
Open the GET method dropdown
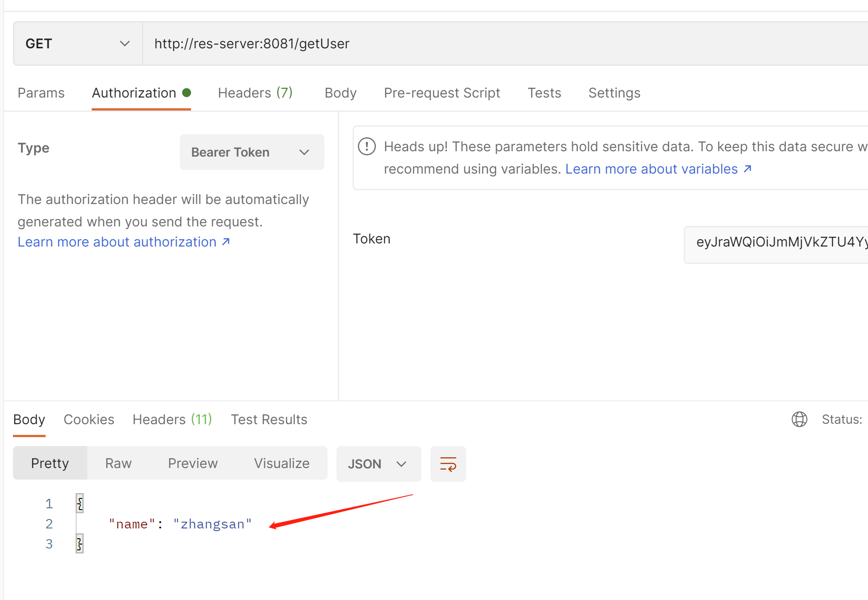point(77,44)
